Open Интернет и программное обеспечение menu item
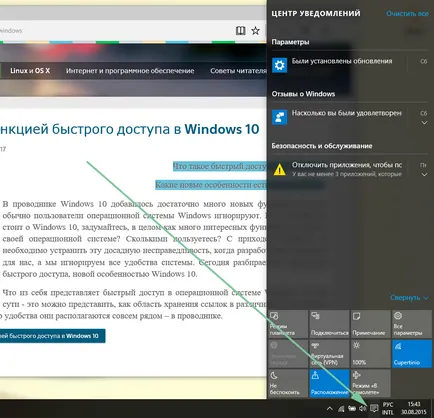 point(130,71)
